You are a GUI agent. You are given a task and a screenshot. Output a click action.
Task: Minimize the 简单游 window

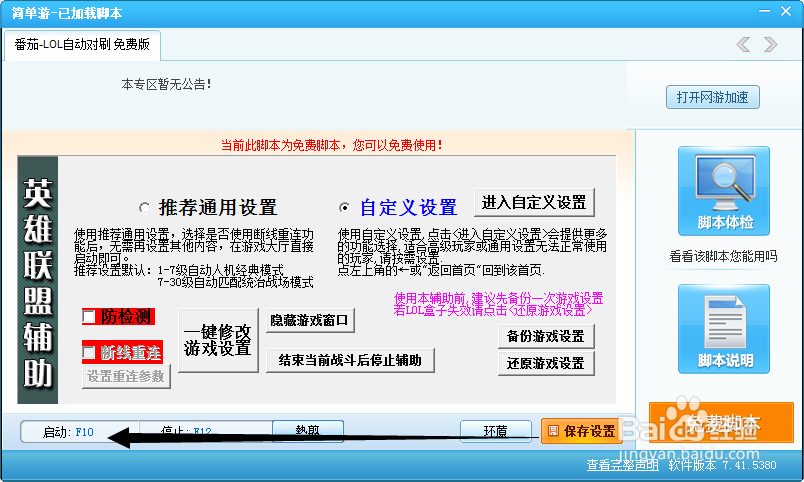765,11
